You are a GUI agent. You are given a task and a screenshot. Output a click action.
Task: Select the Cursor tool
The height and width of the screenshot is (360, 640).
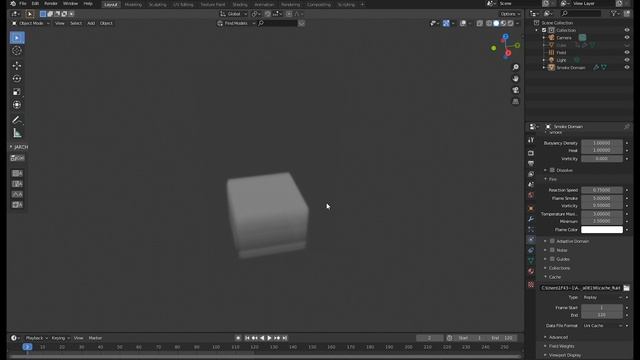(x=17, y=51)
